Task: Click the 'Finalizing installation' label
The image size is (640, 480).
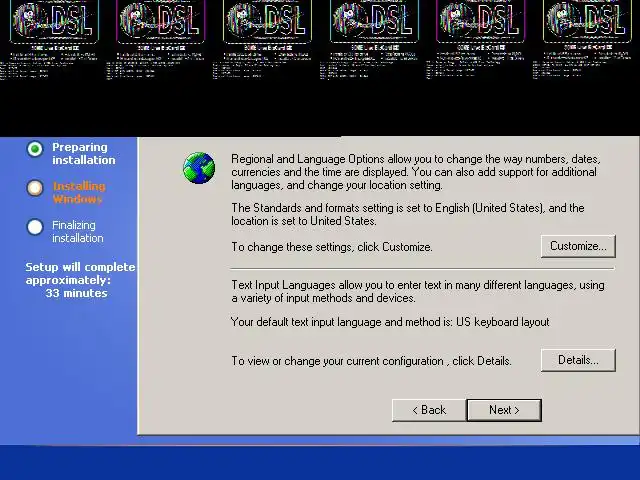Action: pos(78,231)
